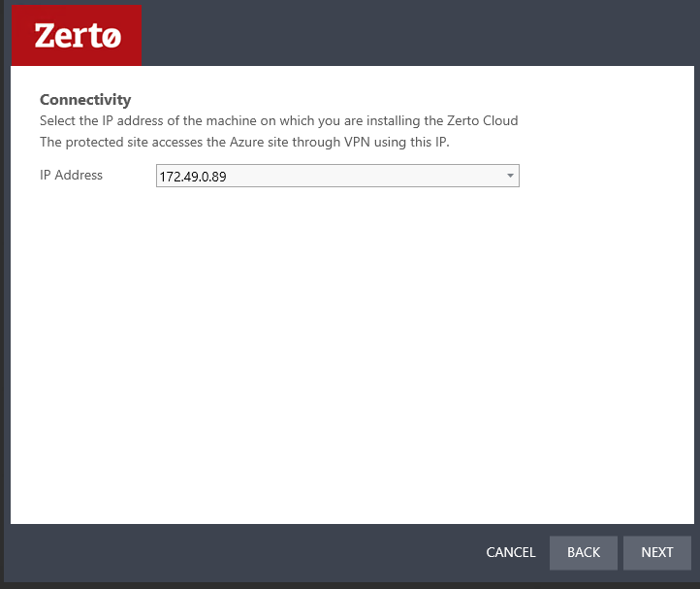Click the text about Azure VPN access
This screenshot has height=589, width=700.
(244, 142)
